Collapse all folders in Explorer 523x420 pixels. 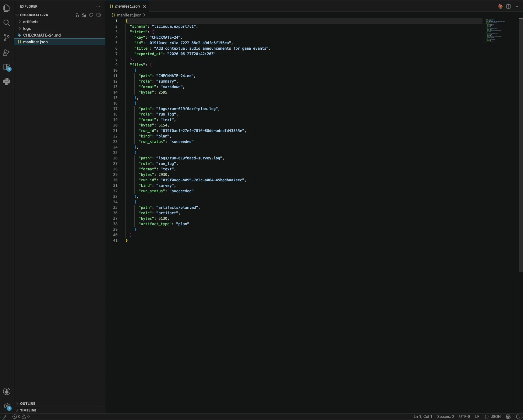tap(98, 15)
